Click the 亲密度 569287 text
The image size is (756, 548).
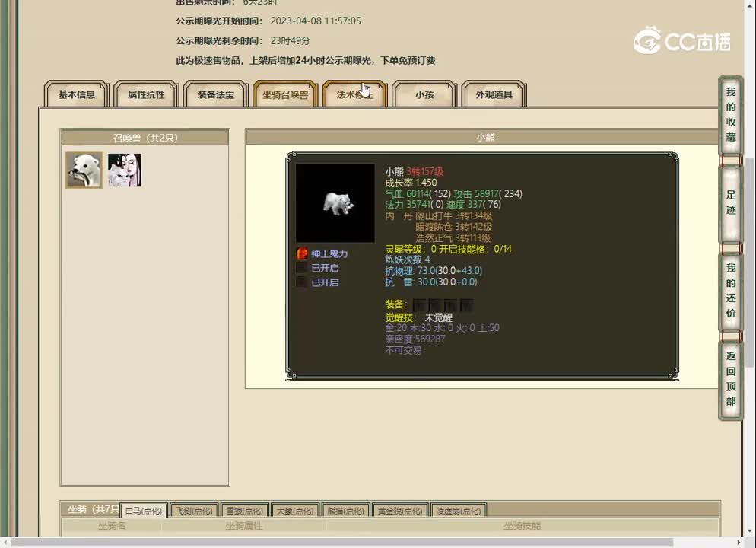(415, 339)
